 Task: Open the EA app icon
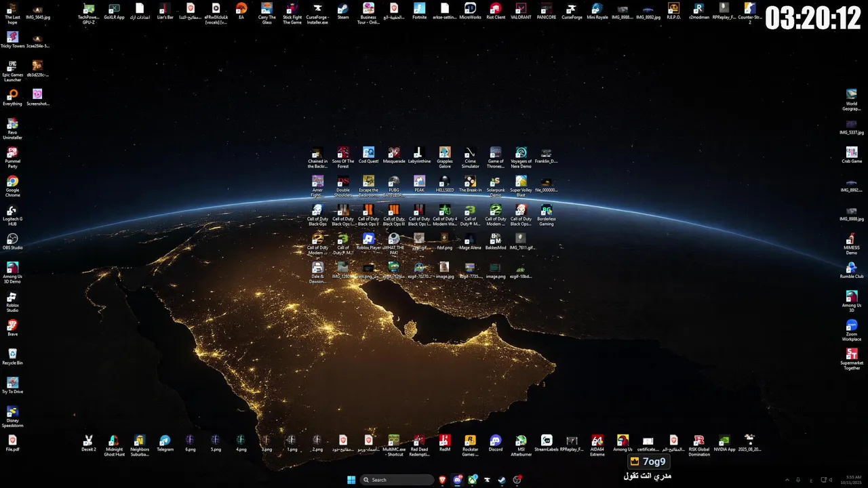(241, 11)
